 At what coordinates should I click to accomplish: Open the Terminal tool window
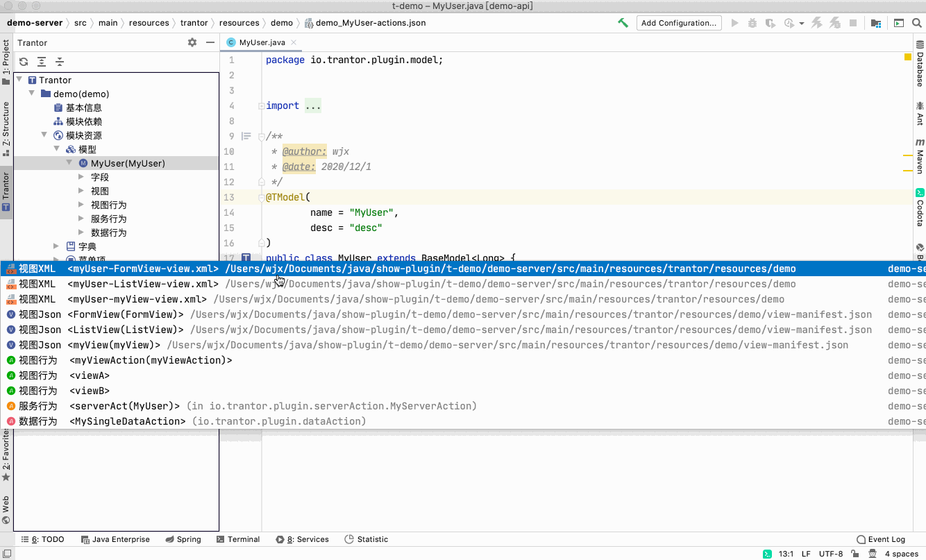click(x=238, y=539)
